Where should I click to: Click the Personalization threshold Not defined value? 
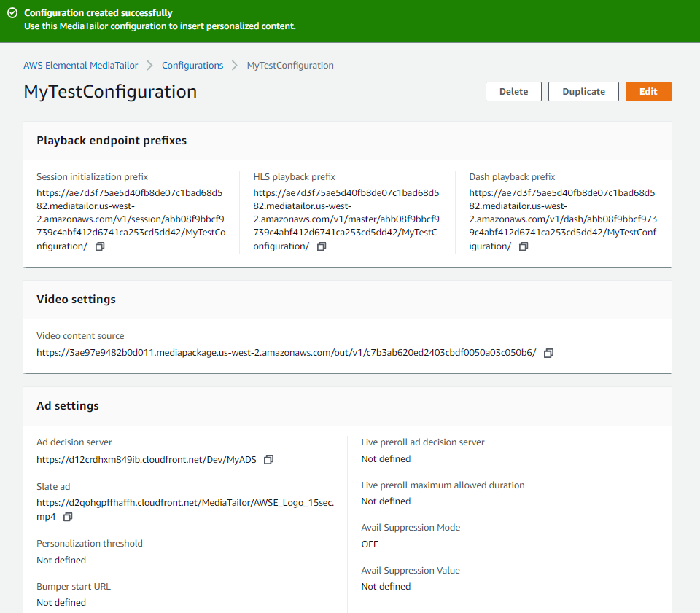(x=61, y=560)
